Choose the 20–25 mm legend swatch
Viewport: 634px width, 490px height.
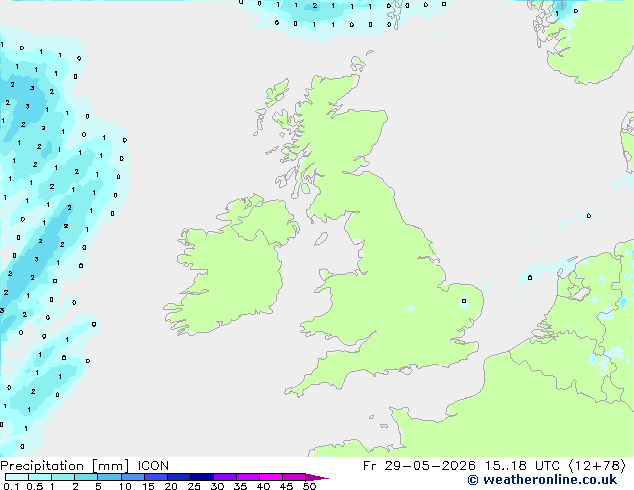[178, 477]
